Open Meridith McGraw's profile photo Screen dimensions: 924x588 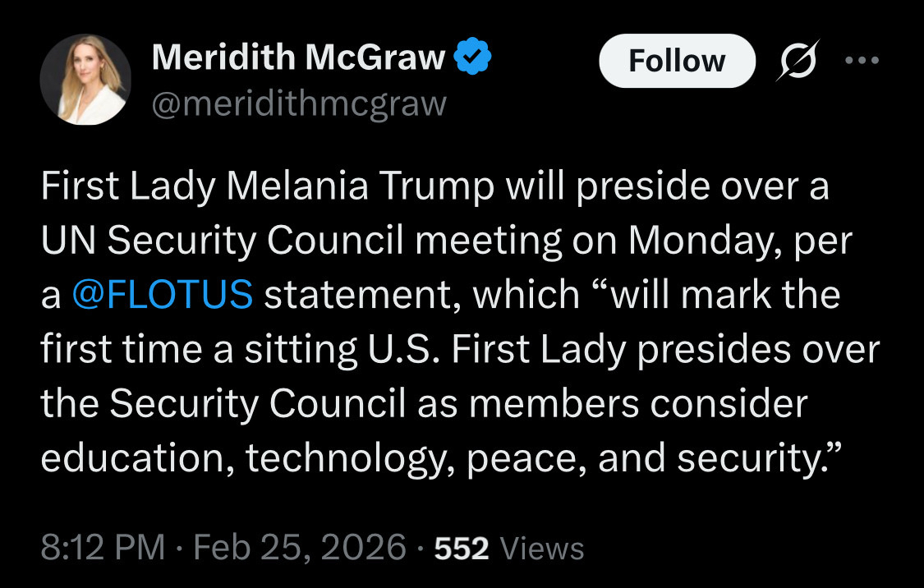click(x=85, y=80)
